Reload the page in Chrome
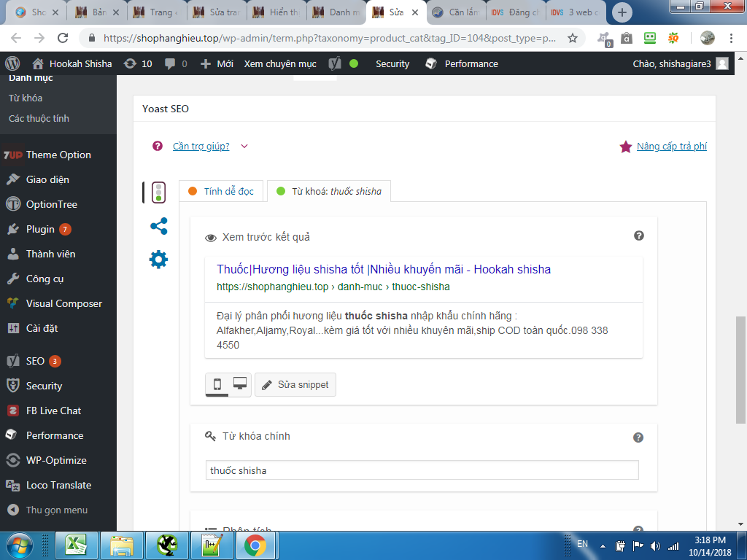747x560 pixels. [63, 38]
